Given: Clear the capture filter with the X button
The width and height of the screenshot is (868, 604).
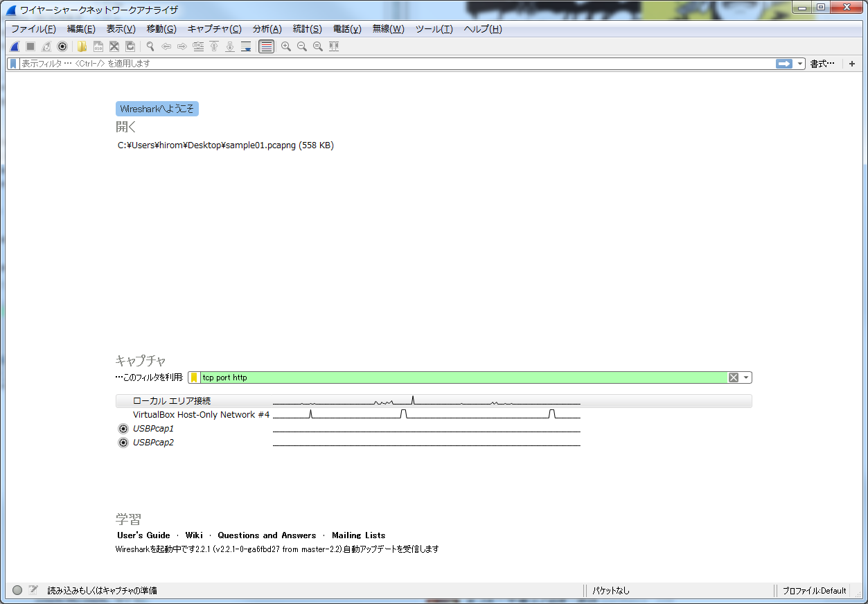Looking at the screenshot, I should click(734, 377).
